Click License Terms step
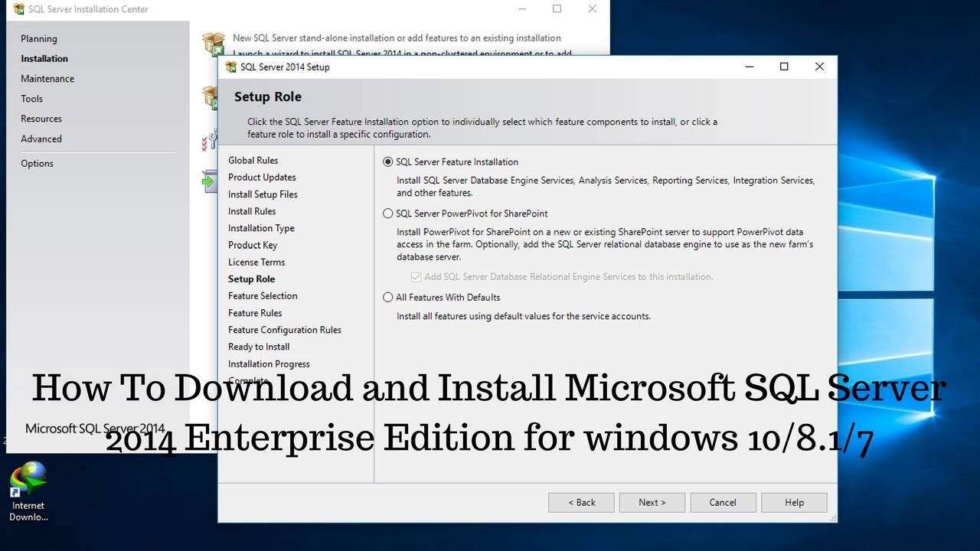Image resolution: width=980 pixels, height=551 pixels. pyautogui.click(x=256, y=262)
